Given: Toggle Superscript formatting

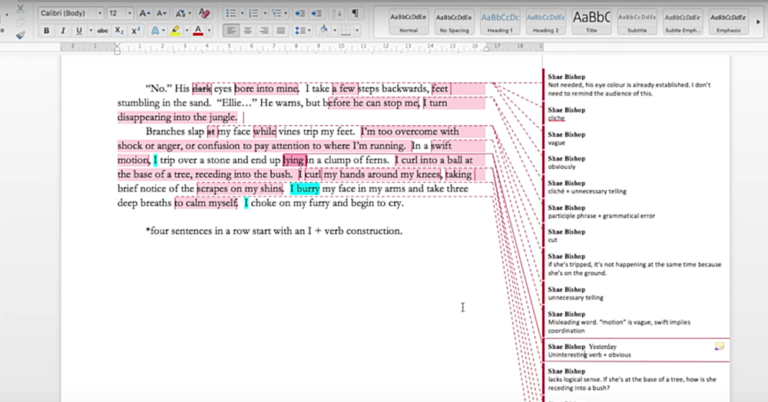Looking at the screenshot, I should click(x=136, y=31).
